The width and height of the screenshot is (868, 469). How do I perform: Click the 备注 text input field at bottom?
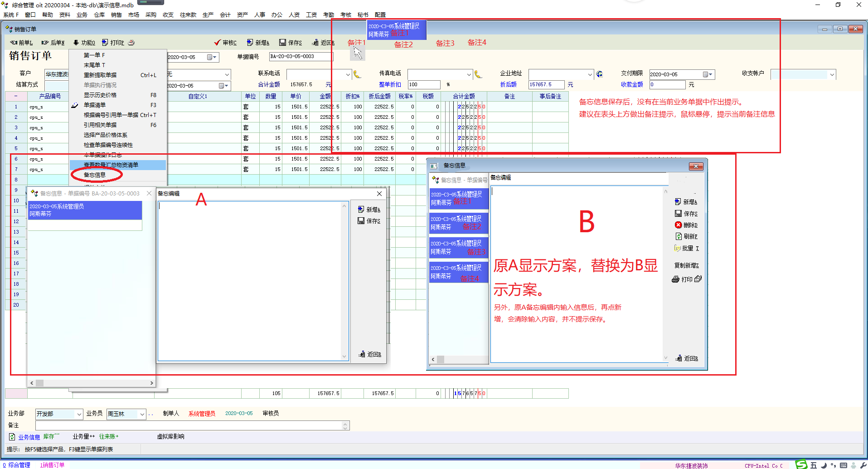(189, 425)
